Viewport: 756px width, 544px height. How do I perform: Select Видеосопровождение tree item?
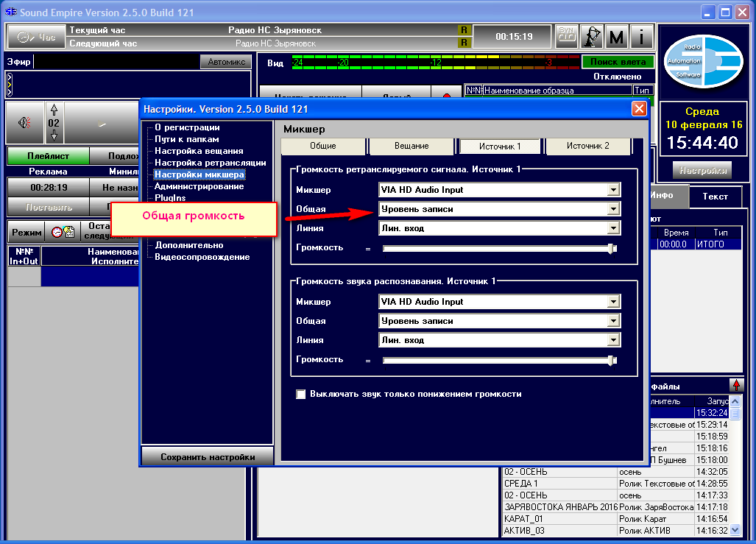(x=202, y=257)
